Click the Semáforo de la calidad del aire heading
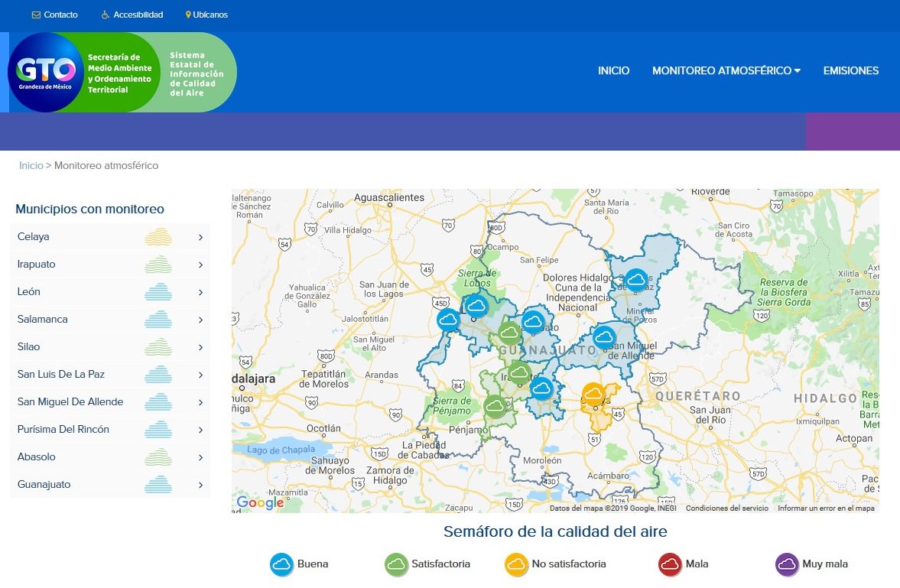Screen dimensions: 900x588 [555, 531]
